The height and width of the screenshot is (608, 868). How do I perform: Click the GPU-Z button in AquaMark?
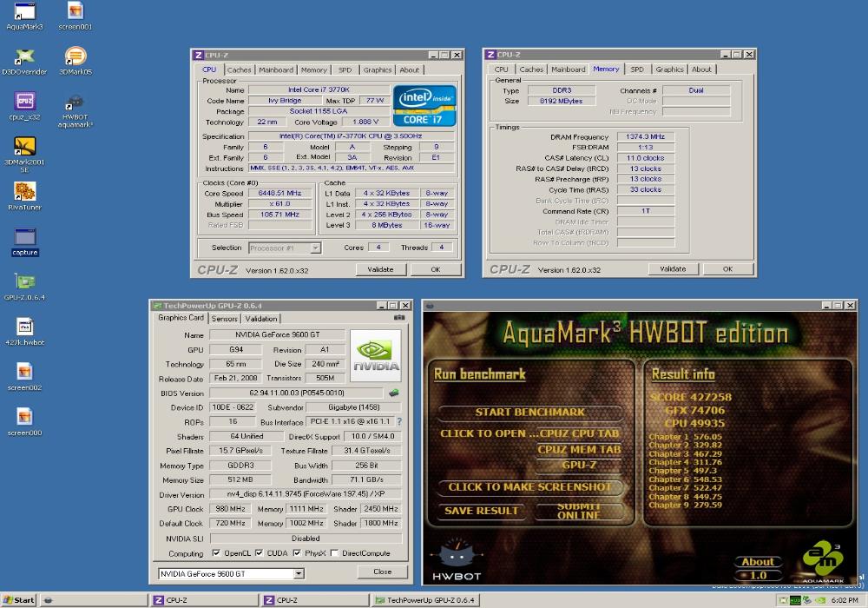579,466
